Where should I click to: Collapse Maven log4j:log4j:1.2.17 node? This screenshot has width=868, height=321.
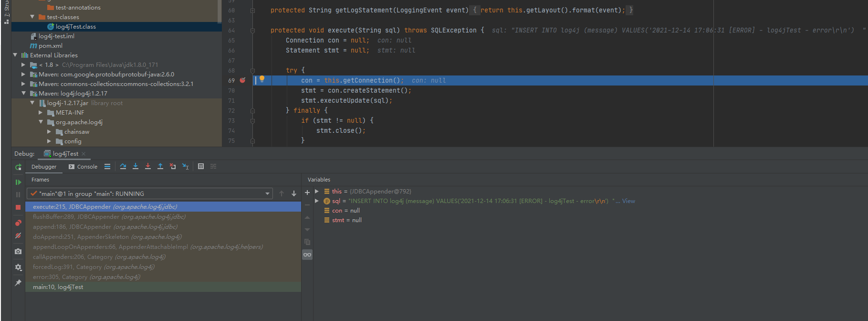[x=23, y=93]
